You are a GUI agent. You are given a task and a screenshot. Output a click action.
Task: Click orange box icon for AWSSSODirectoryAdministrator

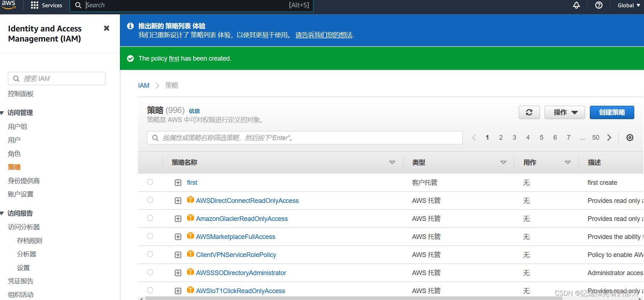[190, 272]
